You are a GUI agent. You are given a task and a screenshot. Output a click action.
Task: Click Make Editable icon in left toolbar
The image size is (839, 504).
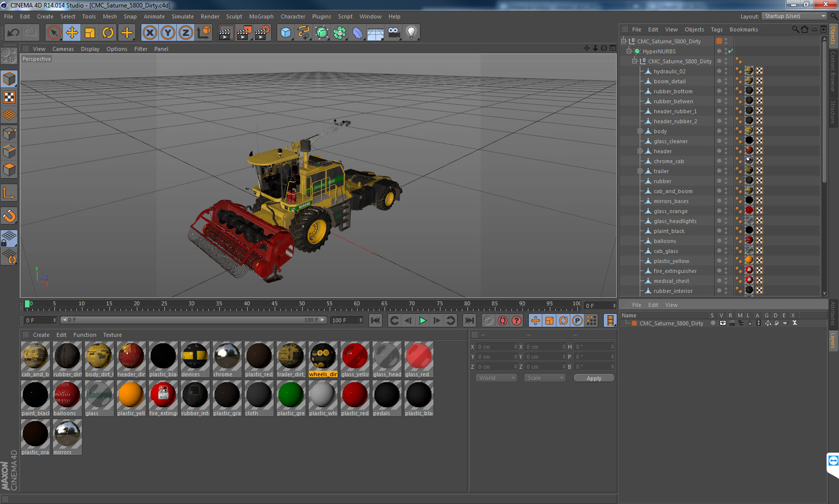click(x=9, y=56)
